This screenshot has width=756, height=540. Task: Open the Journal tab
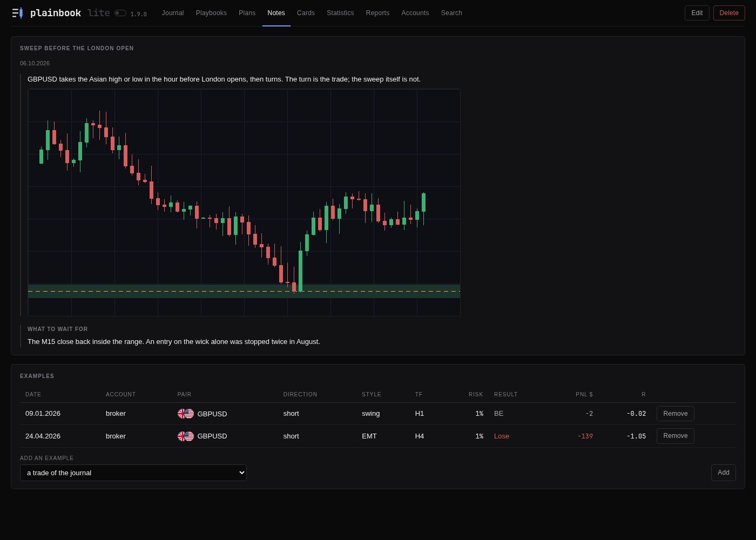(x=173, y=13)
